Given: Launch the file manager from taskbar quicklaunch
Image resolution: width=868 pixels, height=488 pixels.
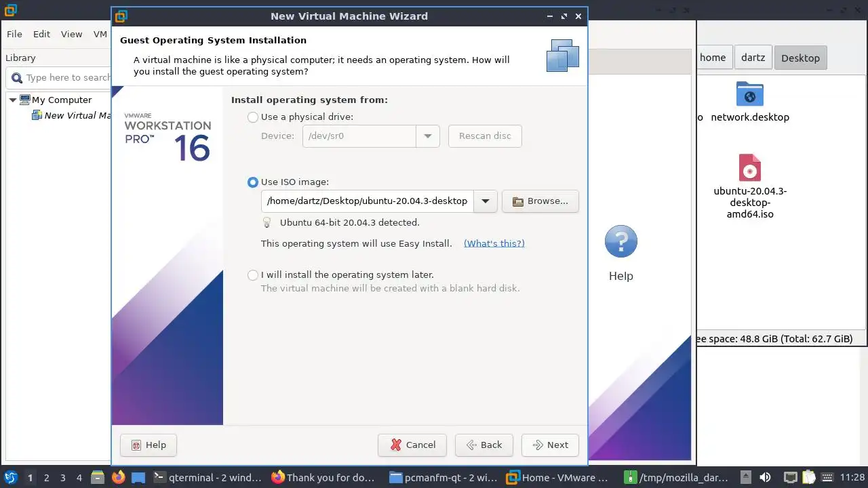Looking at the screenshot, I should pos(98,477).
